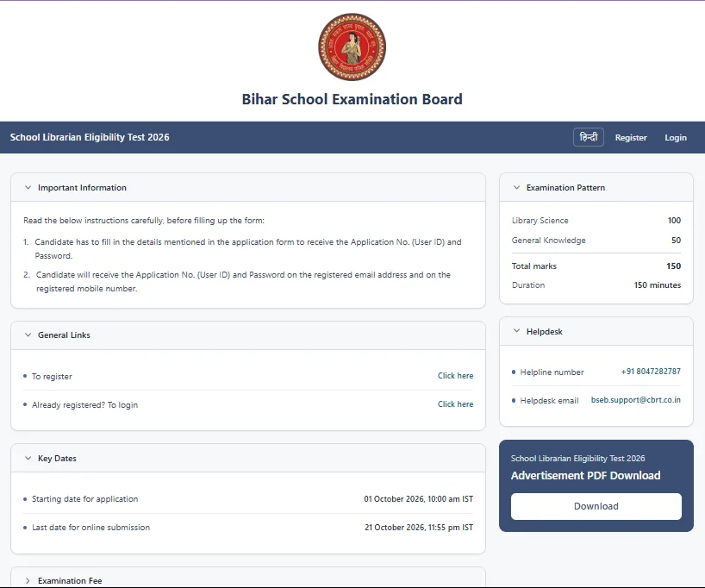Click the Helpdesk email label
Screen dimensions: 705x588
coord(549,400)
